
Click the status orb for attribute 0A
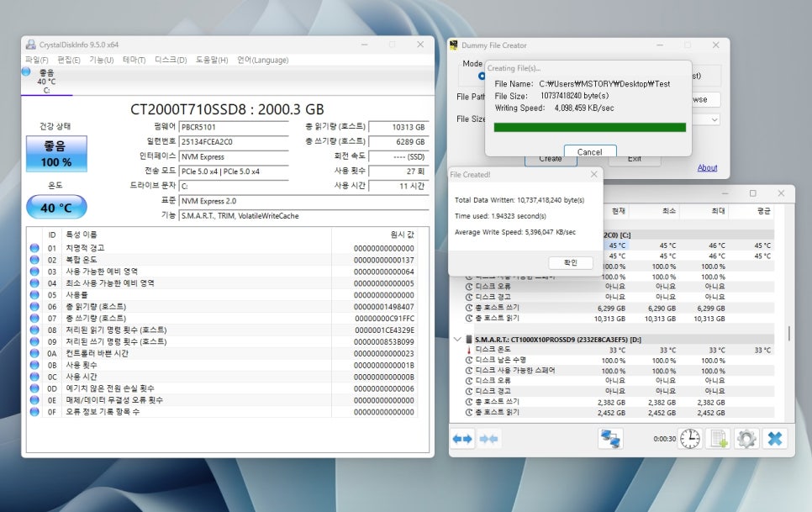(34, 353)
